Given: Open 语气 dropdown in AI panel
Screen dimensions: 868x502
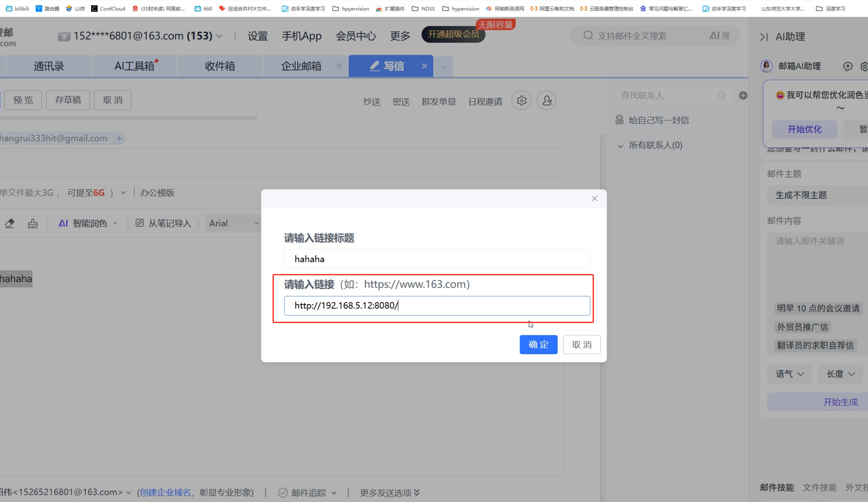Looking at the screenshot, I should pos(789,374).
